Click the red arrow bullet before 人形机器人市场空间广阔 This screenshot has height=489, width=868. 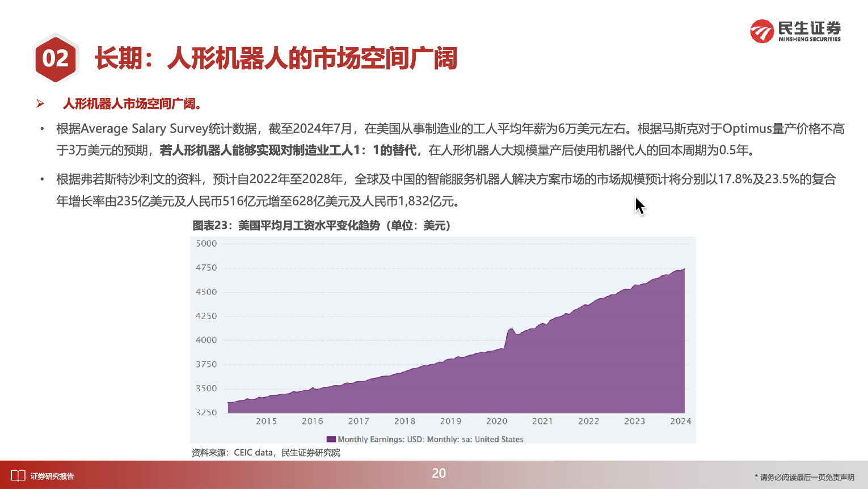coord(40,104)
